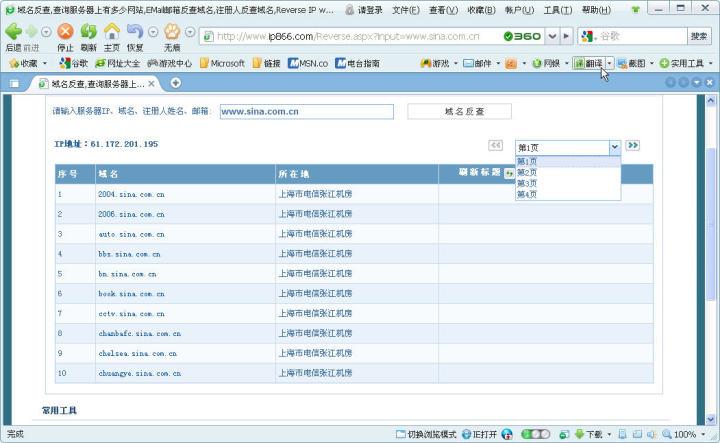Open the 工具(T) menu
Screen dimensions: 720x443
[558, 10]
